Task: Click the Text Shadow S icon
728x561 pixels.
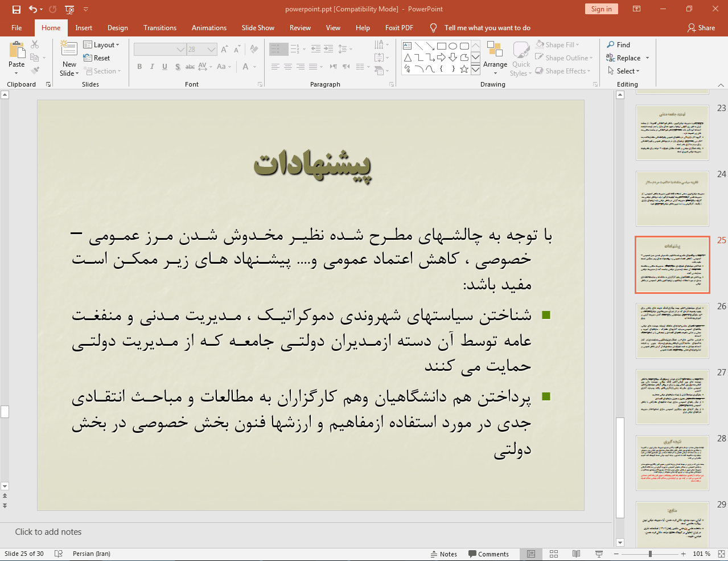Action: point(178,67)
